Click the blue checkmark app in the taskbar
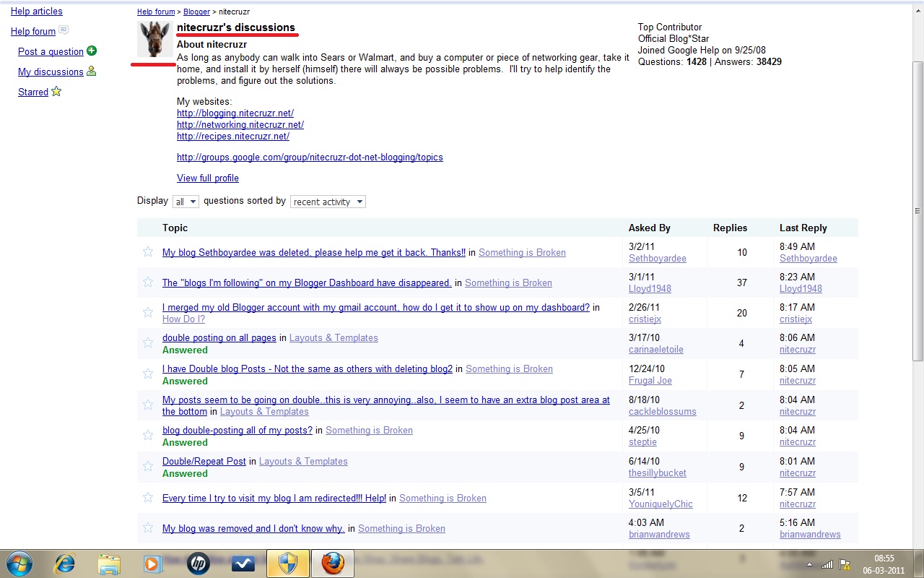 coord(243,563)
